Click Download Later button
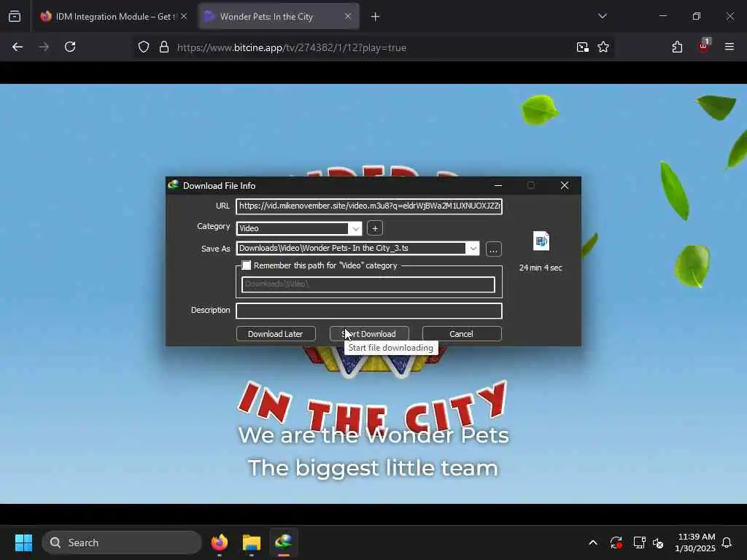The width and height of the screenshot is (747, 560). 275,334
